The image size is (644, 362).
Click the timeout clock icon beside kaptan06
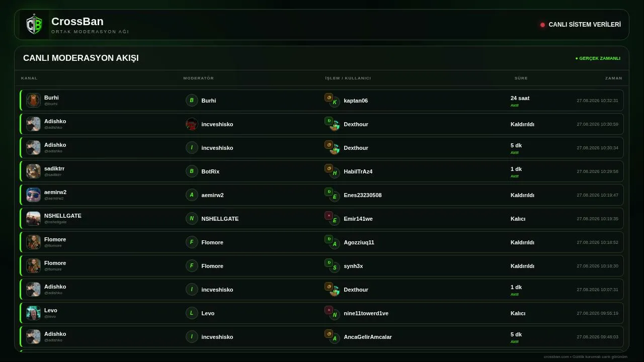tap(329, 97)
